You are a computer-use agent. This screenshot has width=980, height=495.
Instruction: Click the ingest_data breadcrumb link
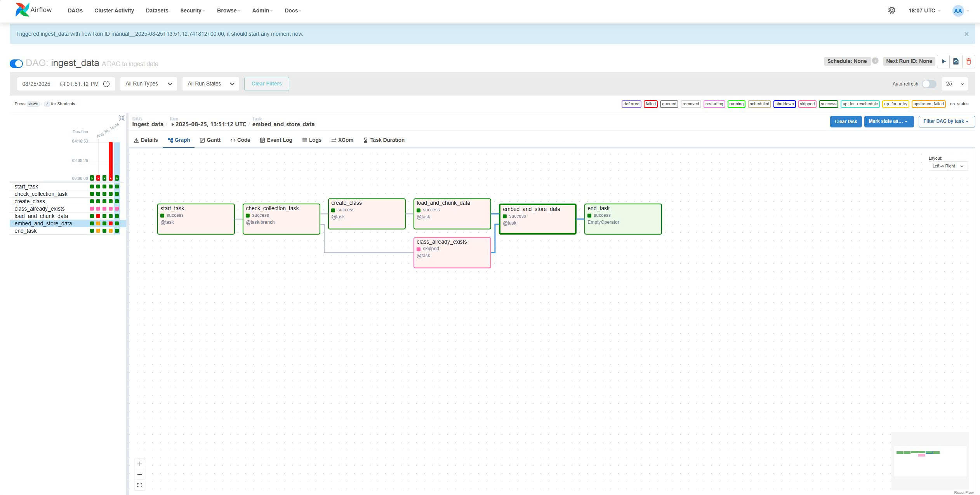point(148,125)
